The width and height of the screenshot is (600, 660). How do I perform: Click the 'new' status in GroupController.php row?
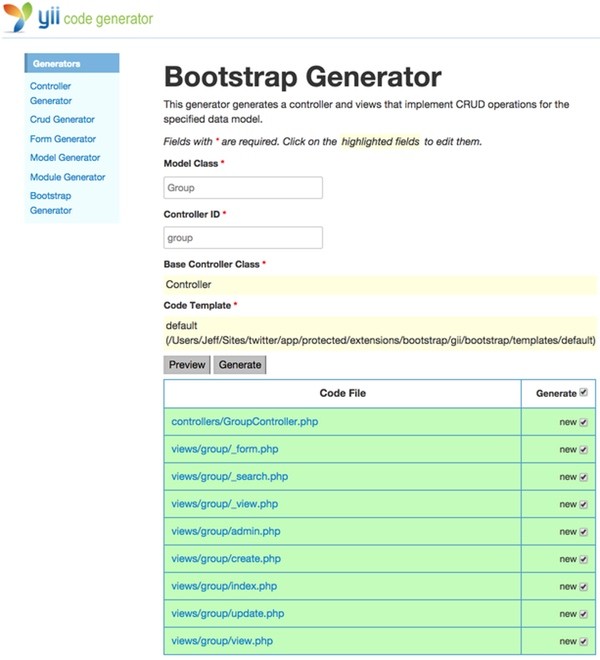[x=568, y=422]
